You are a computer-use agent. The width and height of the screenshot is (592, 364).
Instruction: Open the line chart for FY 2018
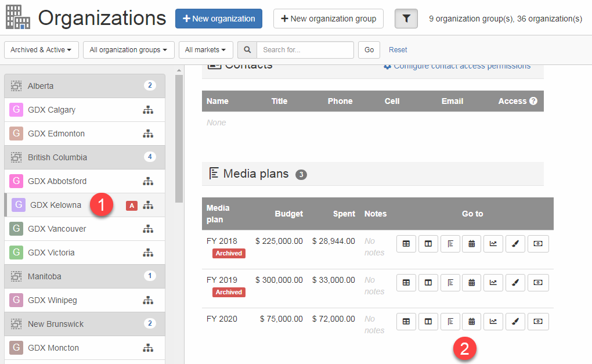pyautogui.click(x=493, y=244)
